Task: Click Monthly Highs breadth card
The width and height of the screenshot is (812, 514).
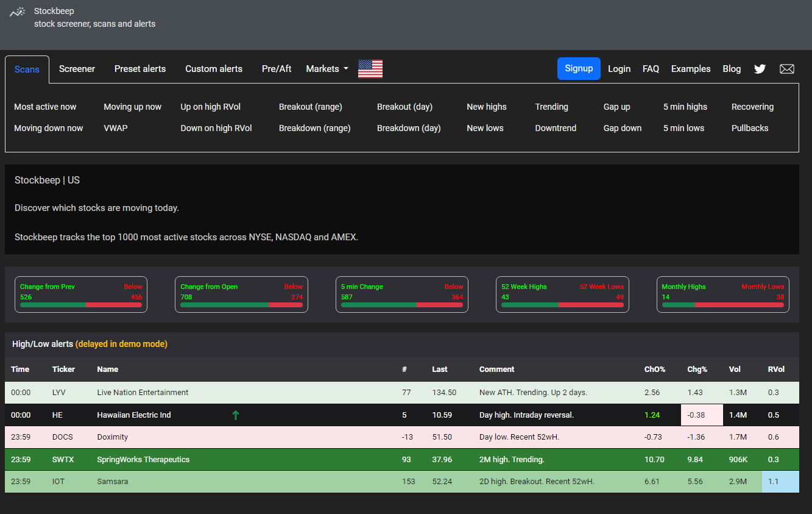Action: click(723, 294)
